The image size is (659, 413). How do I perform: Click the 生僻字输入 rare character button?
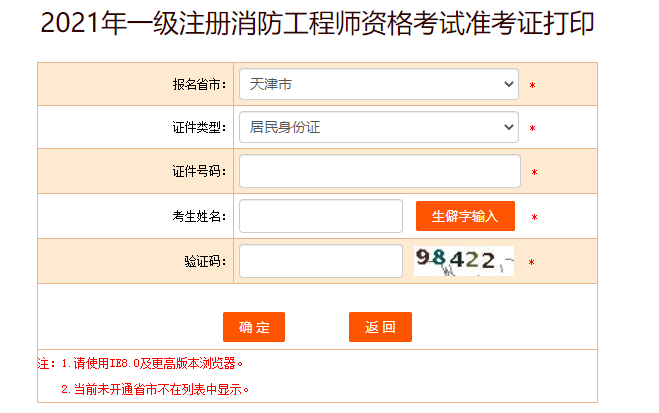465,216
